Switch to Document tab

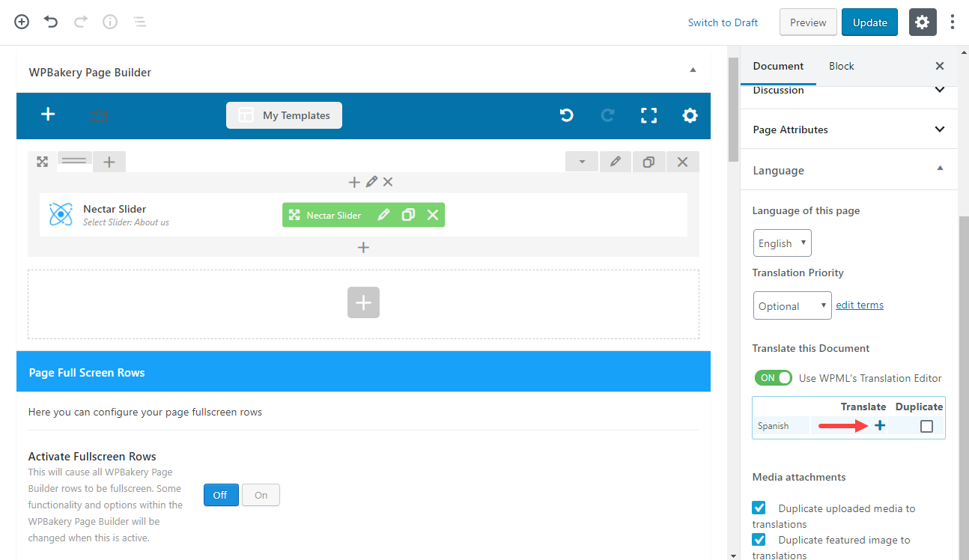pos(778,66)
